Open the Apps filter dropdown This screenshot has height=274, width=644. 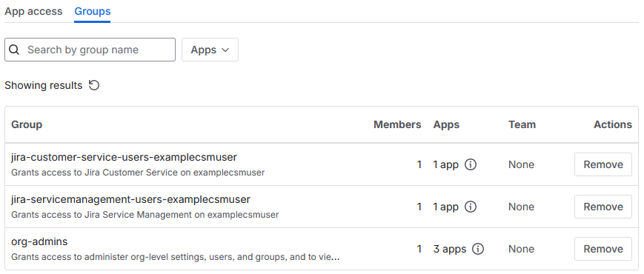[210, 50]
